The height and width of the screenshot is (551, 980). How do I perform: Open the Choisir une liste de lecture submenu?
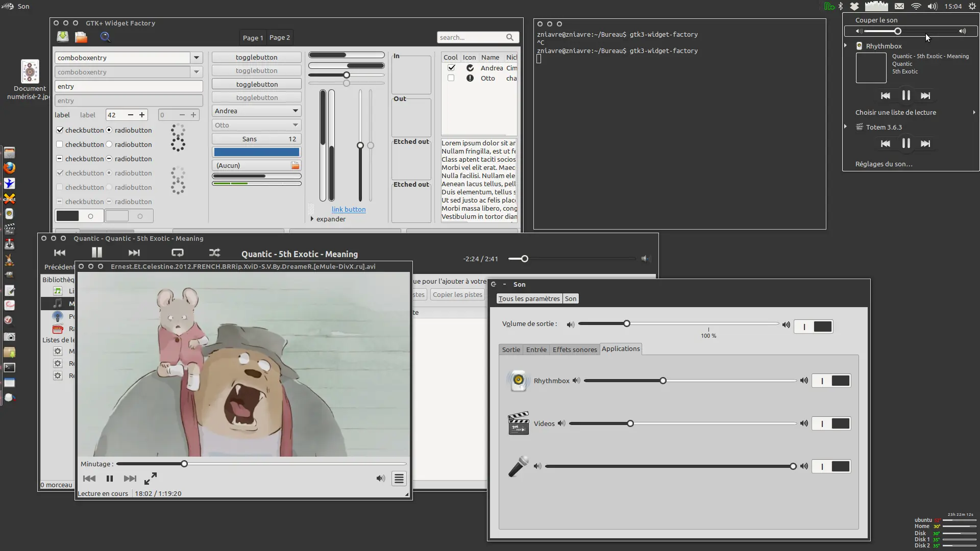(911, 112)
